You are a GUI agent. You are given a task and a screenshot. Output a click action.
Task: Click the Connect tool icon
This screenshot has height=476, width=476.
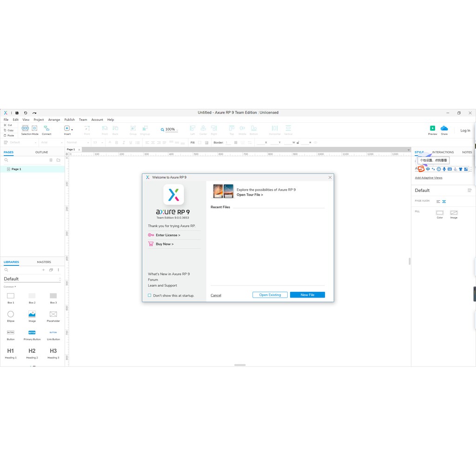(x=46, y=128)
